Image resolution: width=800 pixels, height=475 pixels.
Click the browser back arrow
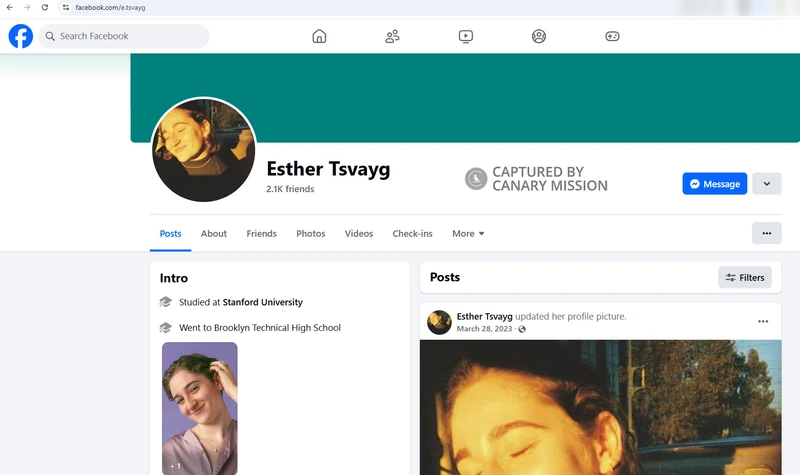(10, 7)
